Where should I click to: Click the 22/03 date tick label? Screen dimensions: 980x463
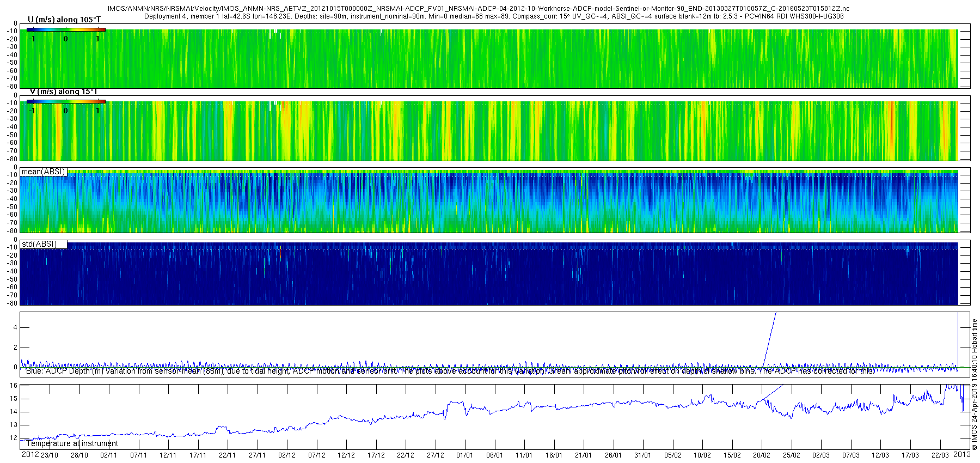940,455
